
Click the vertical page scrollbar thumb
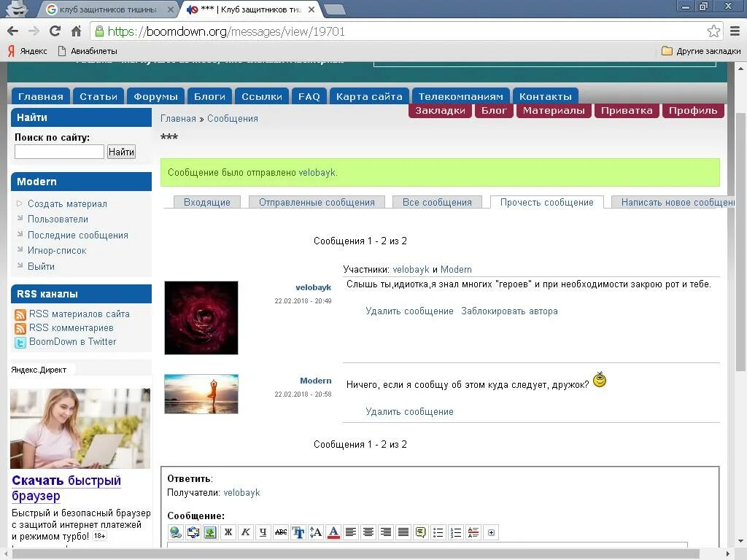740,242
